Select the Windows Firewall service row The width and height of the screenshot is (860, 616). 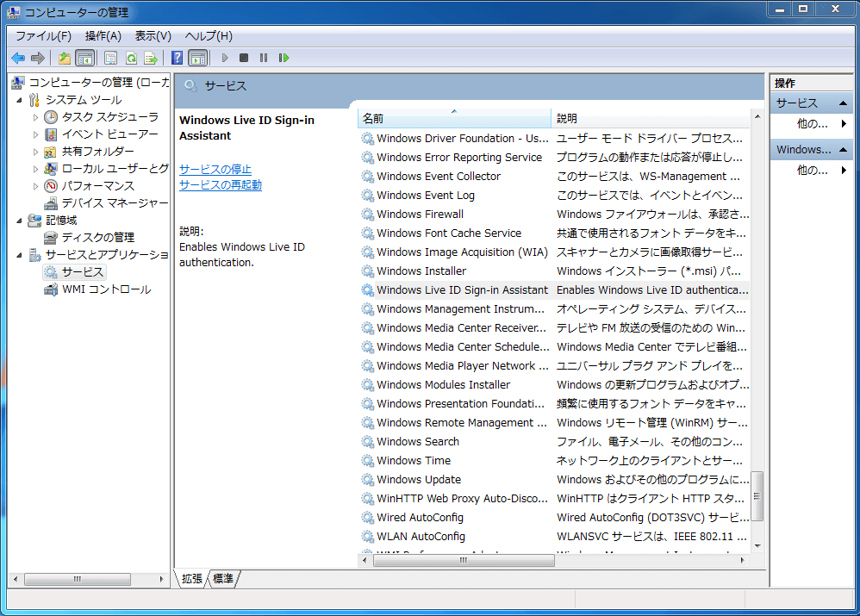[554, 214]
